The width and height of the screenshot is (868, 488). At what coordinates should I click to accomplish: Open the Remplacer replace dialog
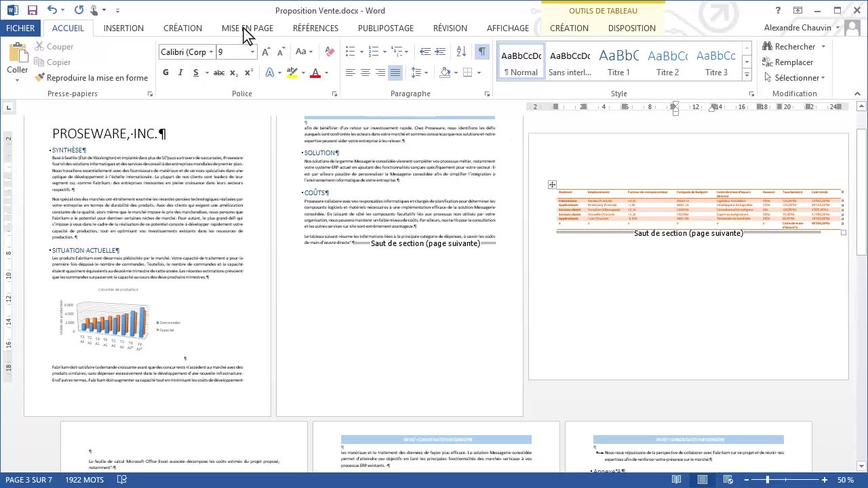click(787, 62)
